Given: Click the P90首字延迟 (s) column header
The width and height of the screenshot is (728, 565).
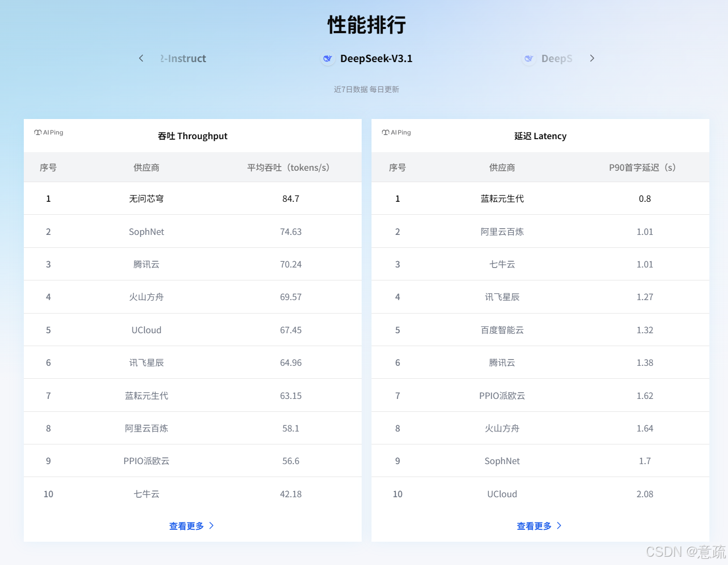Looking at the screenshot, I should click(x=645, y=168).
